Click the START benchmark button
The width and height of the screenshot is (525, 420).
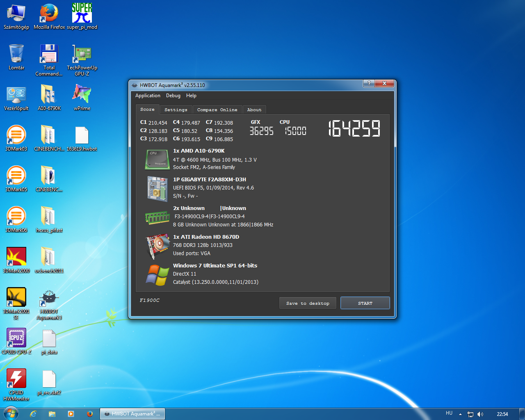(x=365, y=303)
